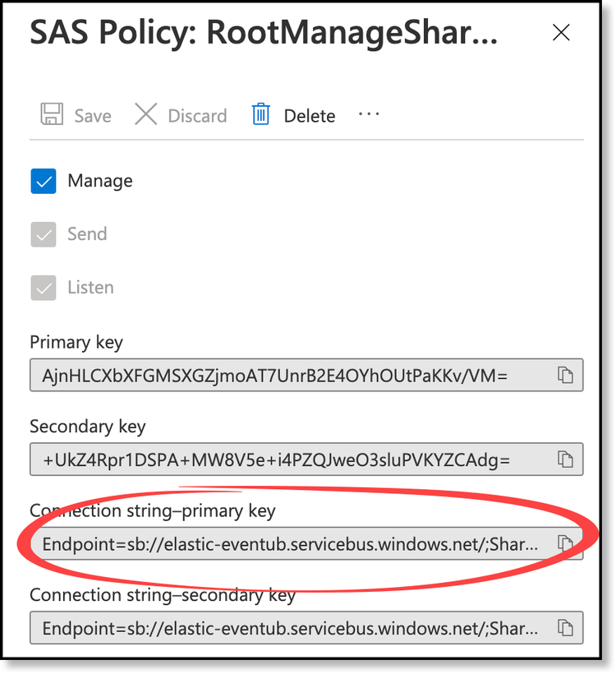Viewport: 616px width, 674px height.
Task: Close the SAS Policy pane
Action: (x=561, y=33)
